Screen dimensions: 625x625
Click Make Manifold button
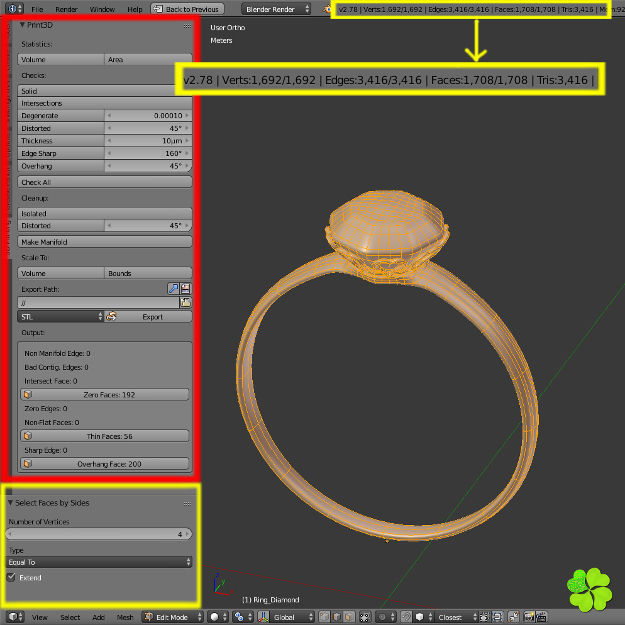click(105, 242)
